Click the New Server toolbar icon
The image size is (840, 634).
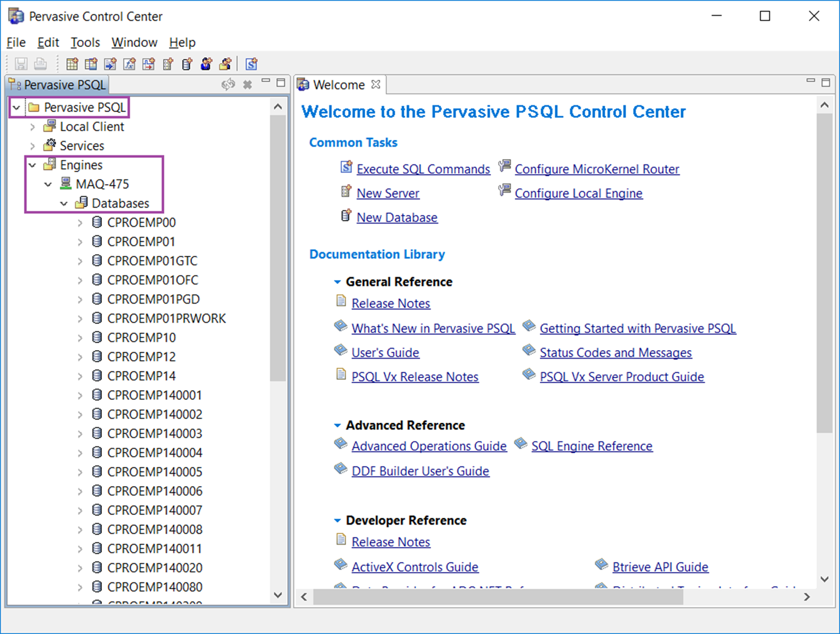168,64
